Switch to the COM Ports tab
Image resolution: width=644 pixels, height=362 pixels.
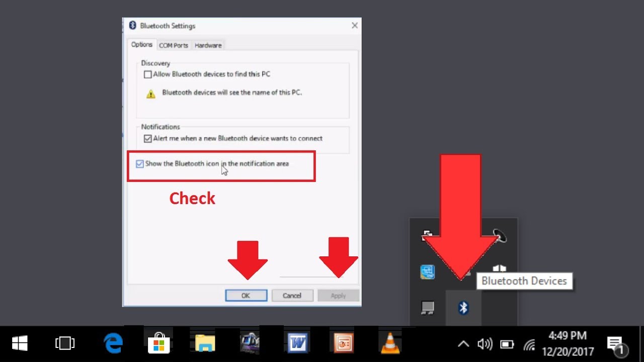coord(174,45)
